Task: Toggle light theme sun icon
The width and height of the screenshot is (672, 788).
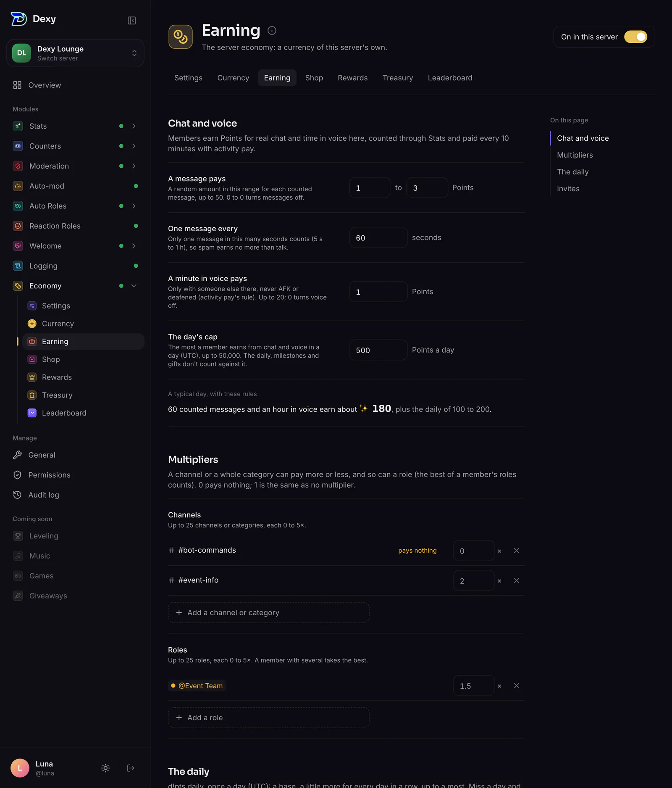Action: 105,768
